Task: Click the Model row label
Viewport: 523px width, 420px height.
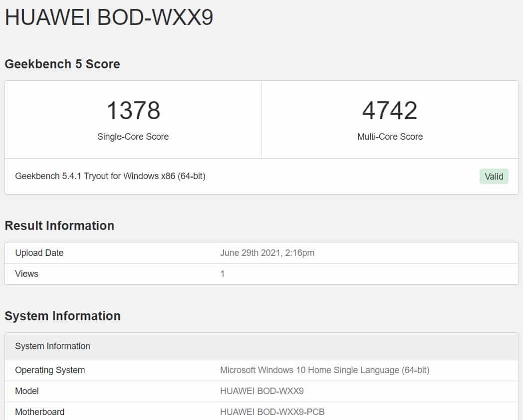Action: tap(27, 391)
